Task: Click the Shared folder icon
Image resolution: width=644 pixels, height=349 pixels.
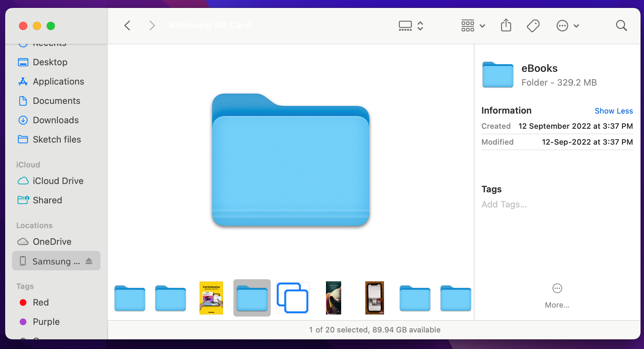Action: 23,200
